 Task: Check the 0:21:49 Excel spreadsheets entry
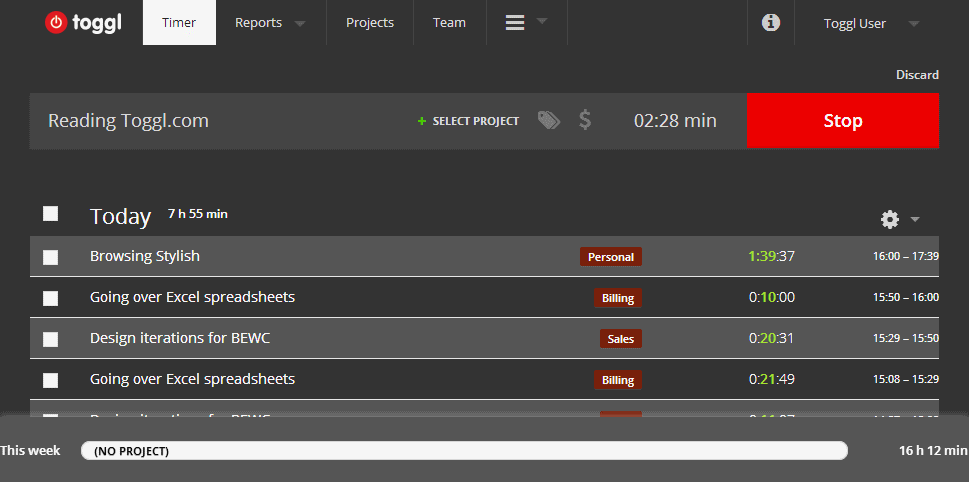tap(51, 381)
